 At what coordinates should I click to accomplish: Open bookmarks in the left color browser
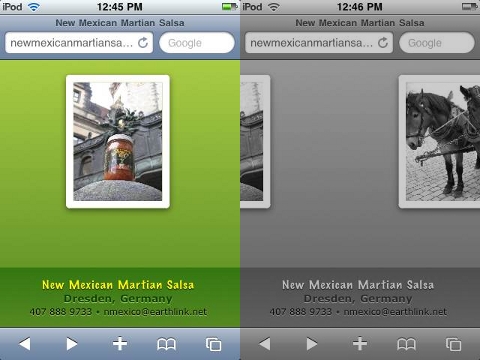(x=166, y=344)
